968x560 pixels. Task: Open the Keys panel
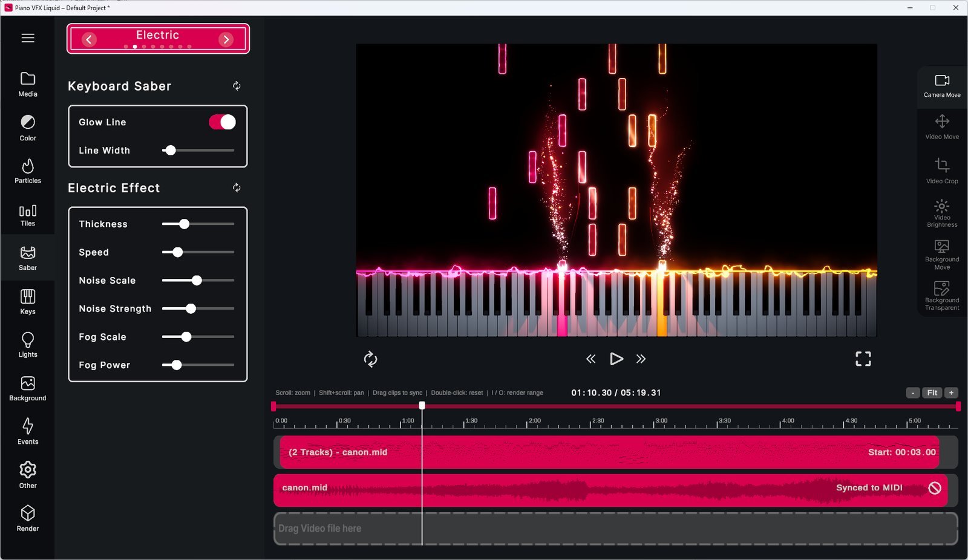(28, 302)
